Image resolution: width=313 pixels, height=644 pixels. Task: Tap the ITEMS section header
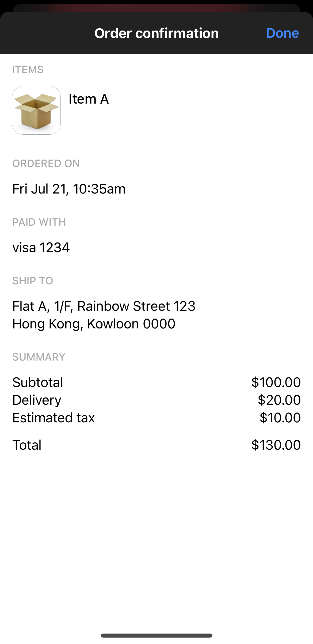[28, 70]
